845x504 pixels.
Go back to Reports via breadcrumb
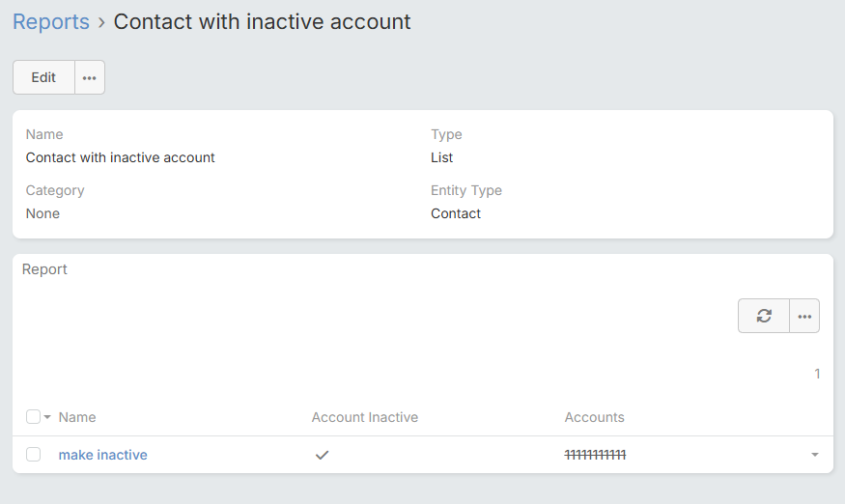(x=51, y=21)
